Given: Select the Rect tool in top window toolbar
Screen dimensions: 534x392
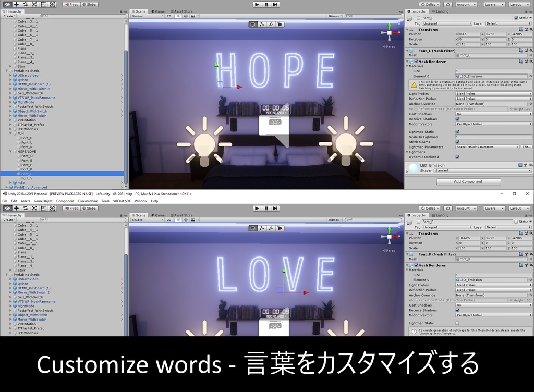Looking at the screenshot, I should pyautogui.click(x=43, y=4).
